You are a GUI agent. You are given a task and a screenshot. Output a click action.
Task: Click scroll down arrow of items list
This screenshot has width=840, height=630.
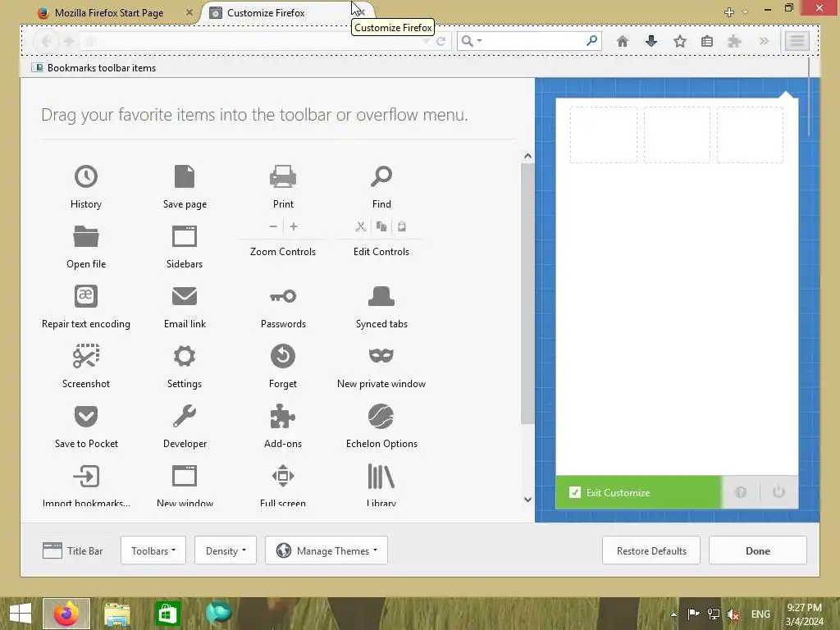coord(527,500)
